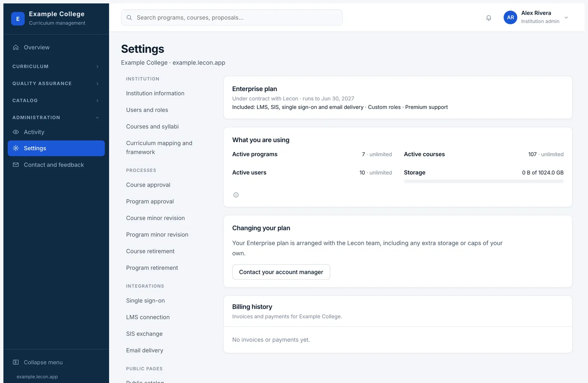Screen dimensions: 588x383
Task: Open Curriculum mapping and framework
Action: (159, 148)
